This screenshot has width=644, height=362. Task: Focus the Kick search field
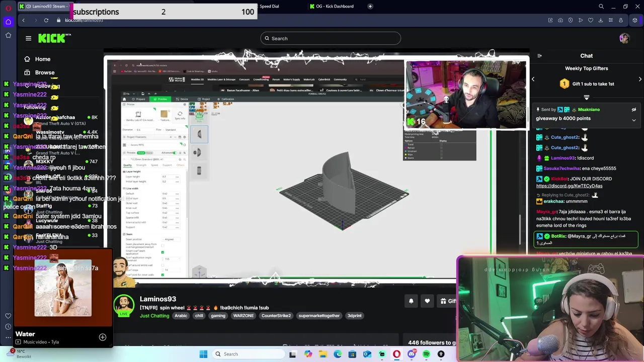pos(331,38)
